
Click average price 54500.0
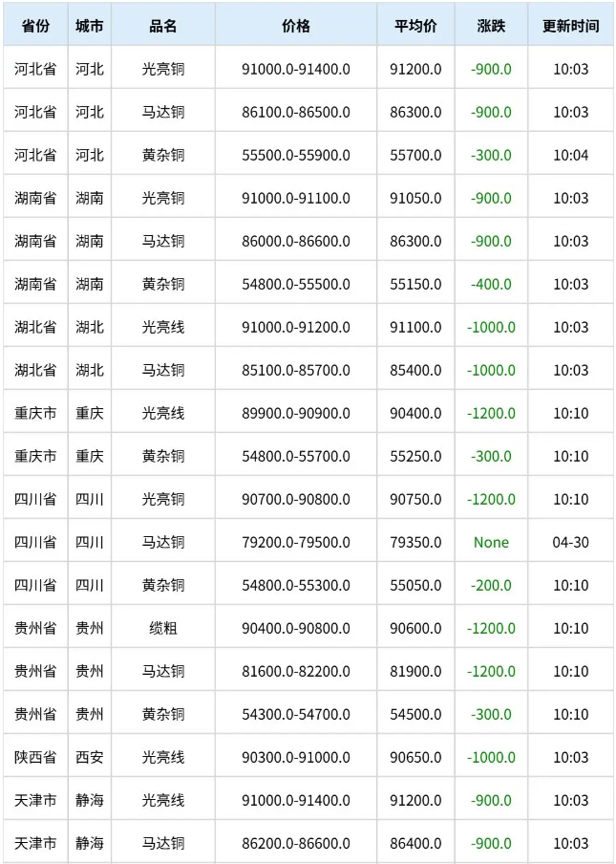(x=415, y=714)
